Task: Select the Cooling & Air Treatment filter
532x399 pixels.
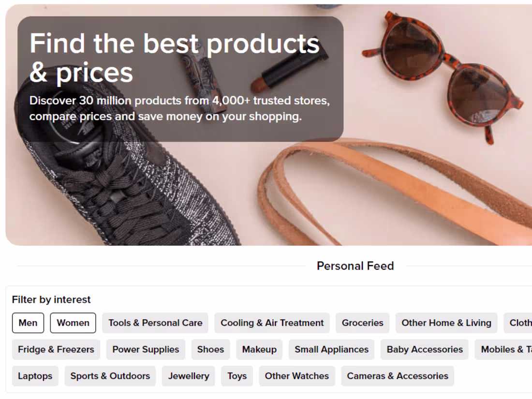Action: click(x=272, y=323)
